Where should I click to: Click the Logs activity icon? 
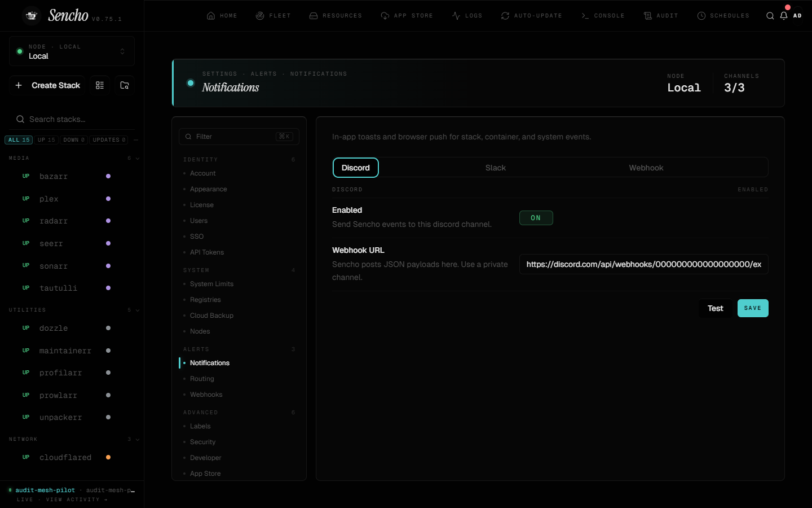pos(456,16)
